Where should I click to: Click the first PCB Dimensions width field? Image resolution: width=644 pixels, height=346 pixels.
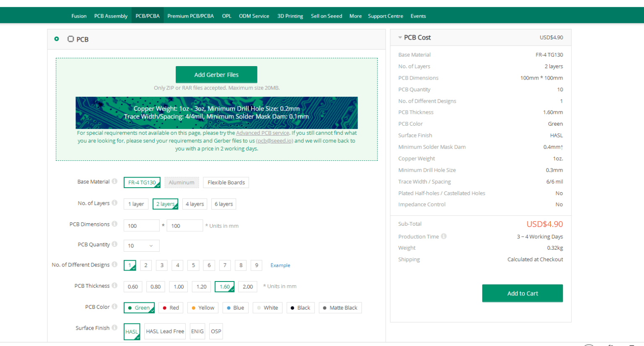click(141, 226)
